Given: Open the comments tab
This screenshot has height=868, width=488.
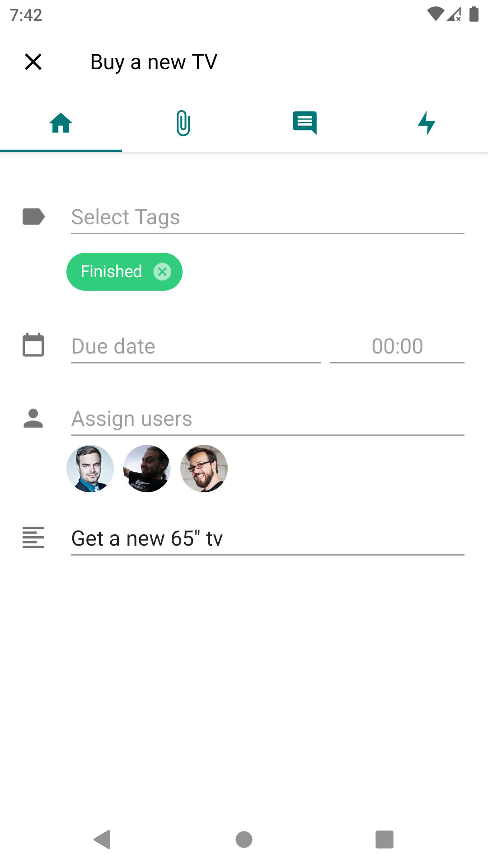Looking at the screenshot, I should click(305, 123).
